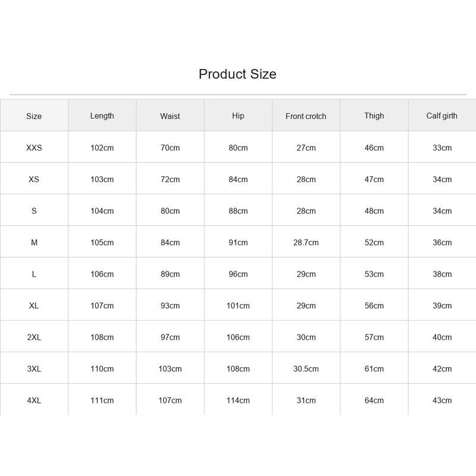This screenshot has height=476, width=476.
Task: Click the XXS size row label
Action: pyautogui.click(x=34, y=148)
